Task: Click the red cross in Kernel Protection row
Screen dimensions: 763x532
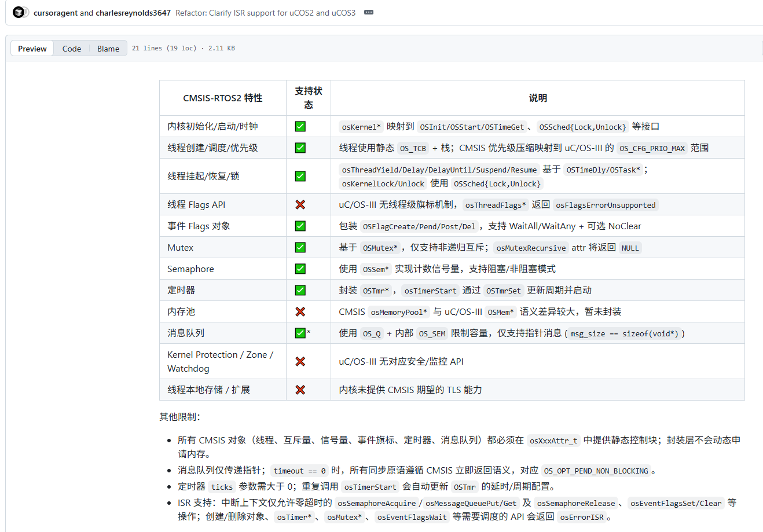Action: [x=300, y=361]
